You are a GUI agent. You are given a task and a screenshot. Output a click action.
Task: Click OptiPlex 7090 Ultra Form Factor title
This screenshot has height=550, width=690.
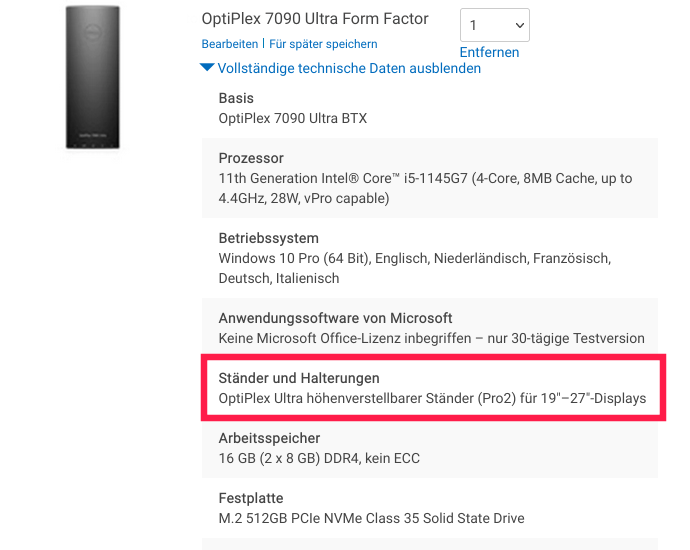click(x=314, y=19)
